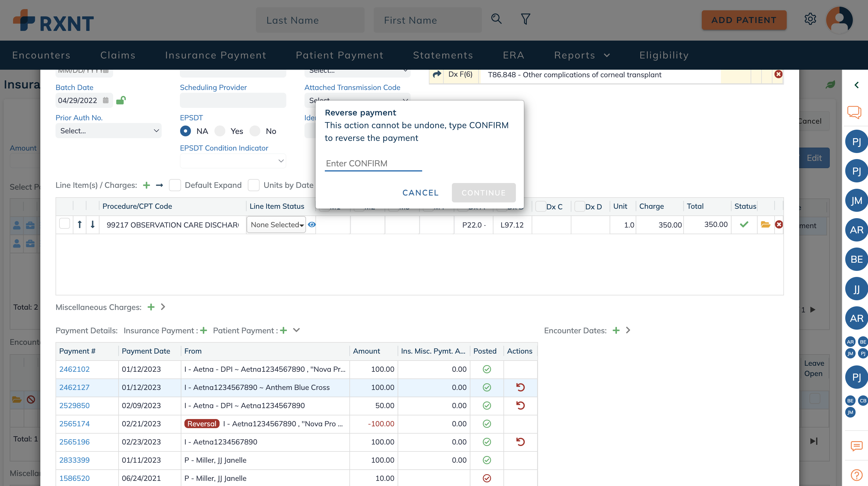
Task: Open the folder icon on 99217 row
Action: (765, 225)
